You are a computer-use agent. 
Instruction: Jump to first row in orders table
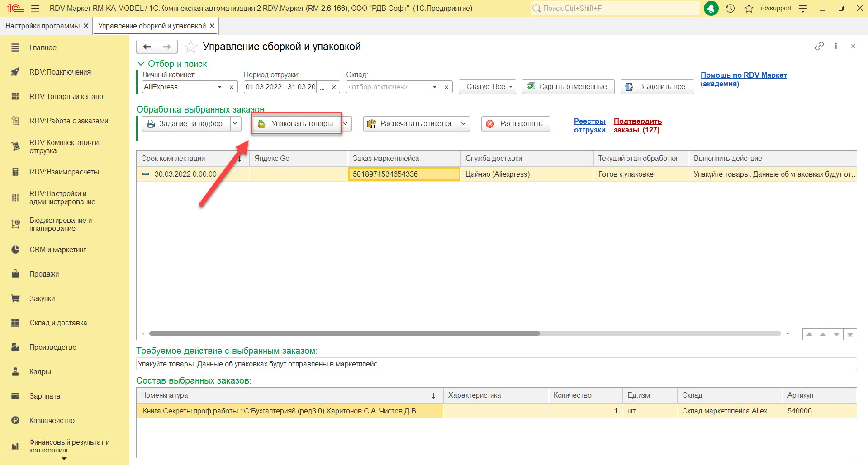[809, 334]
